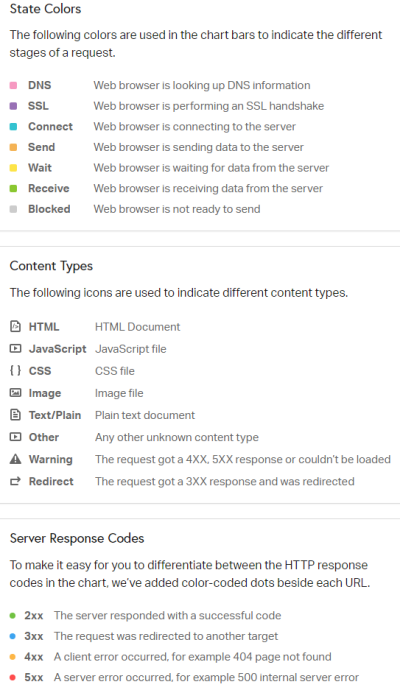
Task: Click the purple SSL color swatch
Action: 13,106
